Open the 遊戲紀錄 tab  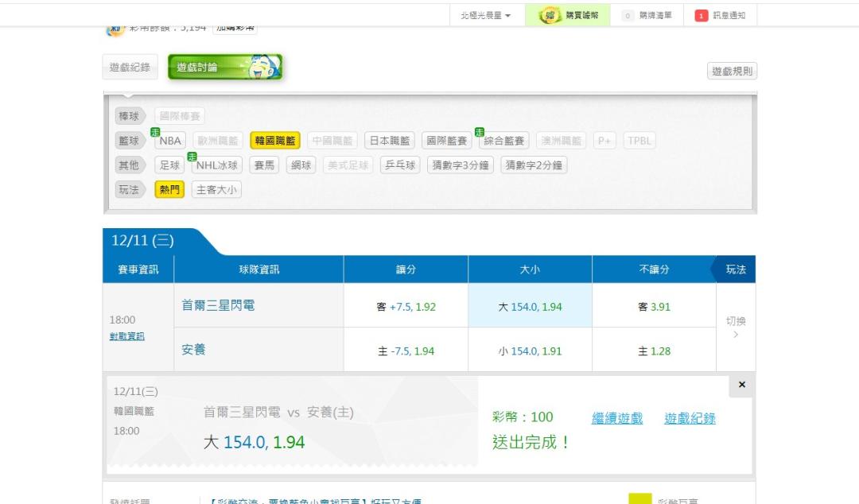coord(130,67)
